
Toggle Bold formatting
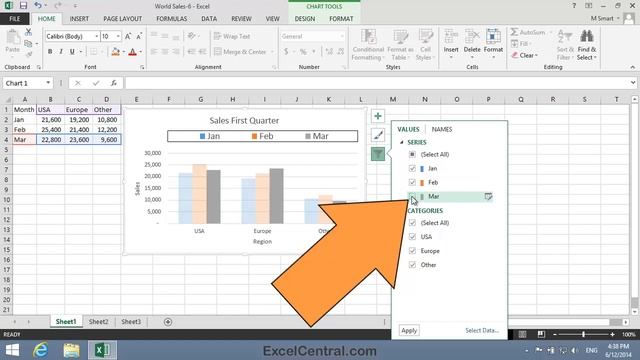coord(50,52)
